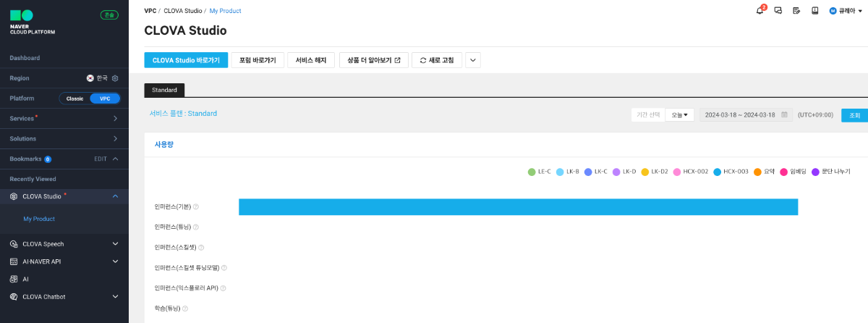This screenshot has height=323, width=868.
Task: Open the user guide book icon
Action: pyautogui.click(x=814, y=11)
